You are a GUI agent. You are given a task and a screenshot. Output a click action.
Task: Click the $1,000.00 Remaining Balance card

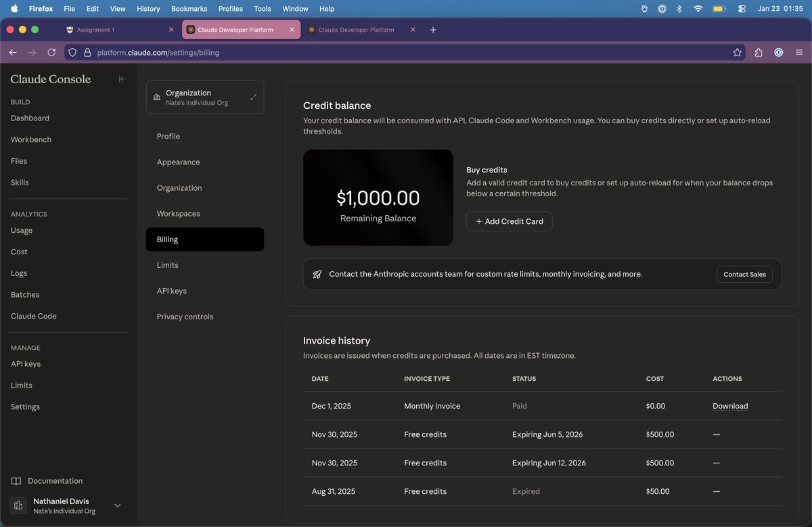pyautogui.click(x=378, y=198)
